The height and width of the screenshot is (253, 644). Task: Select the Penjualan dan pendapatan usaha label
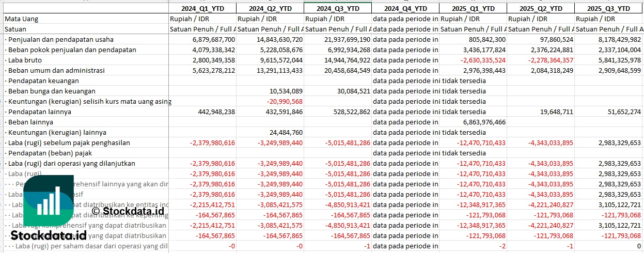click(59, 39)
